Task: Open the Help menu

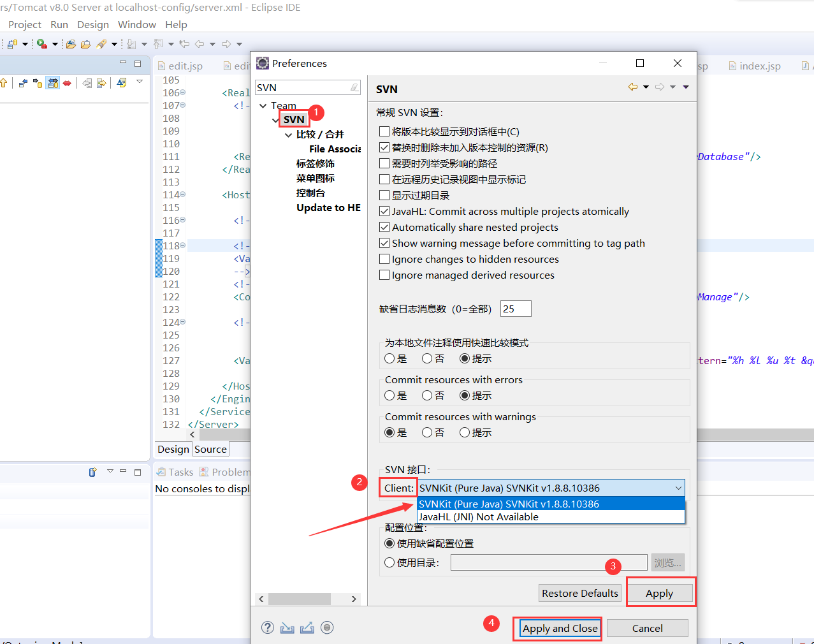Action: pyautogui.click(x=176, y=24)
